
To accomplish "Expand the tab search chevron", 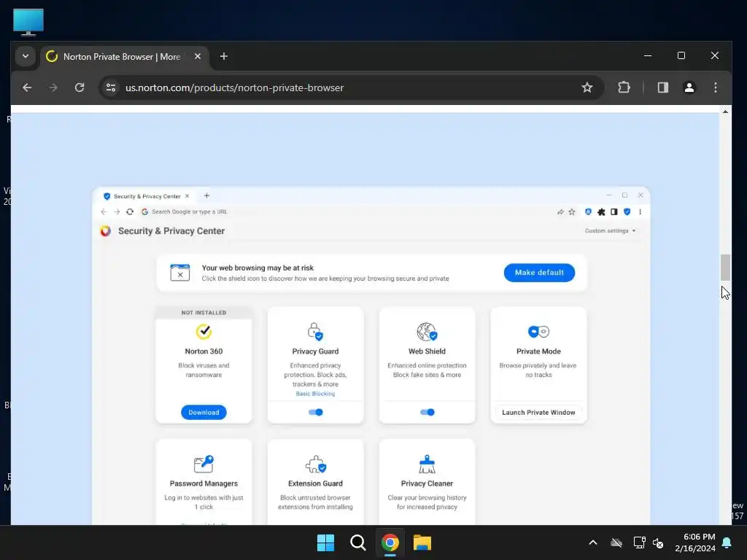I will coord(26,57).
